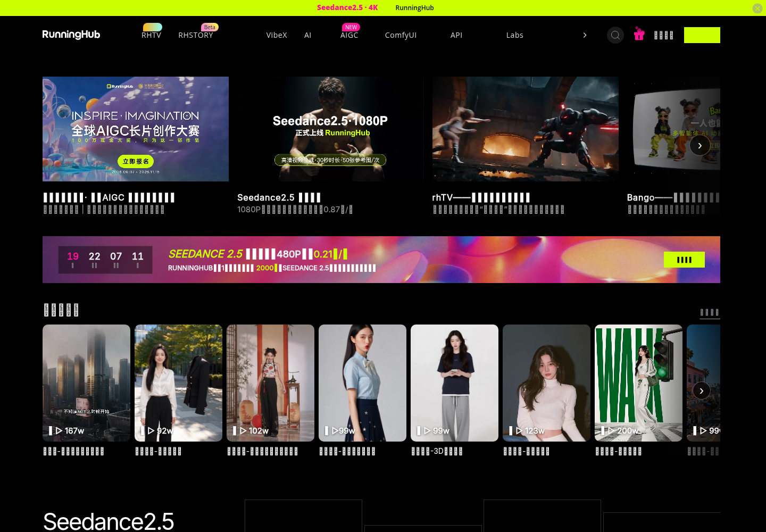The height and width of the screenshot is (532, 766).
Task: Click the play icon beside 200w
Action: click(x=611, y=431)
